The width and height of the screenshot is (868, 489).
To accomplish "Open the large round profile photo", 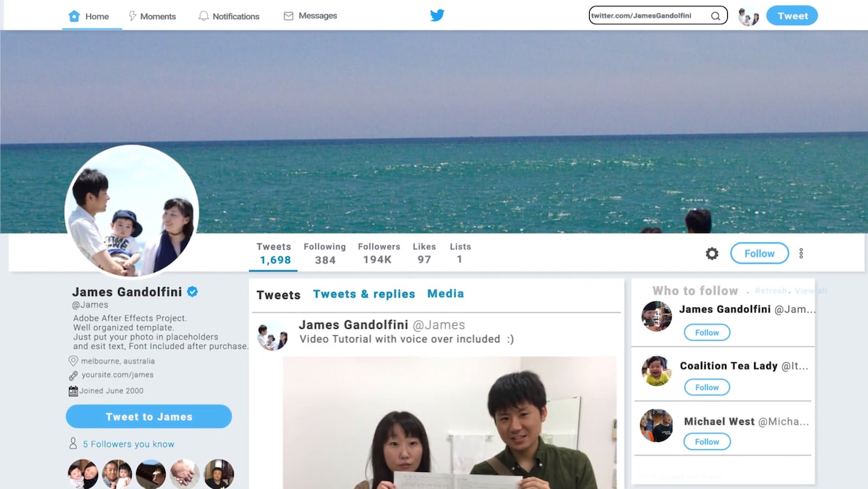I will [132, 212].
